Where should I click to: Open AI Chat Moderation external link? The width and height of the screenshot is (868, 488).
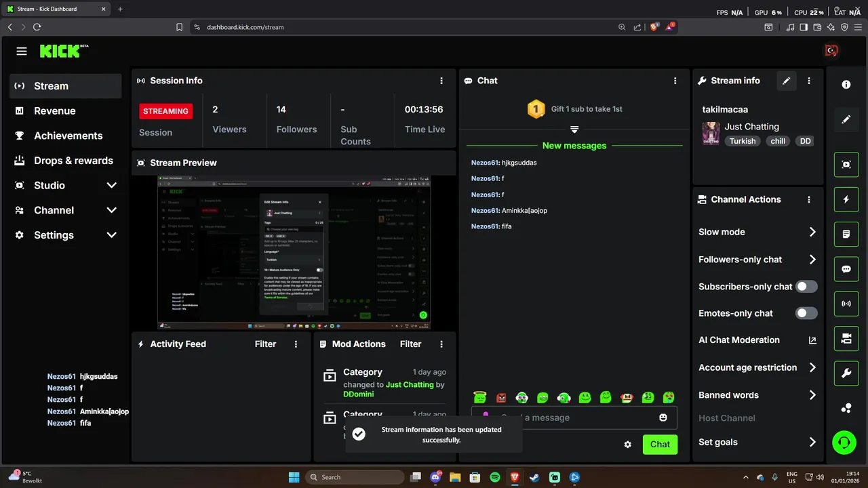[x=812, y=340]
